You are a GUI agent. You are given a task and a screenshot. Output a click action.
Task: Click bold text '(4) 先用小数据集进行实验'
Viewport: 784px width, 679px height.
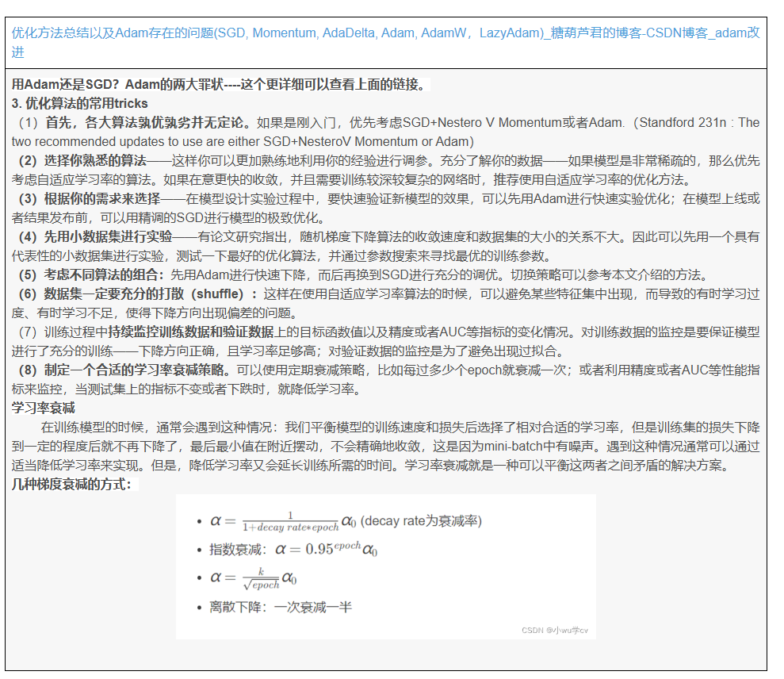coord(95,236)
